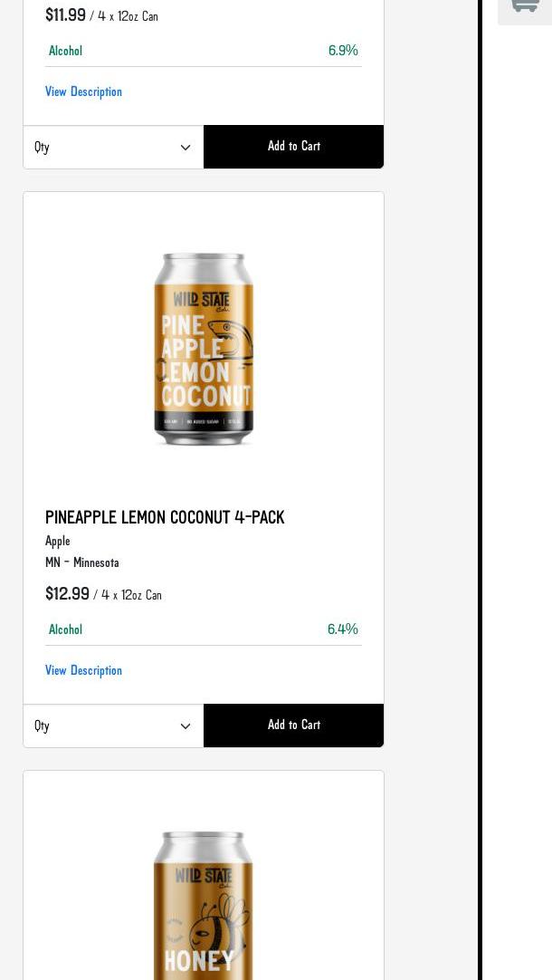Click Alcohol label in the Pineapple card
Viewport: 552px width, 980px height.
pos(65,630)
